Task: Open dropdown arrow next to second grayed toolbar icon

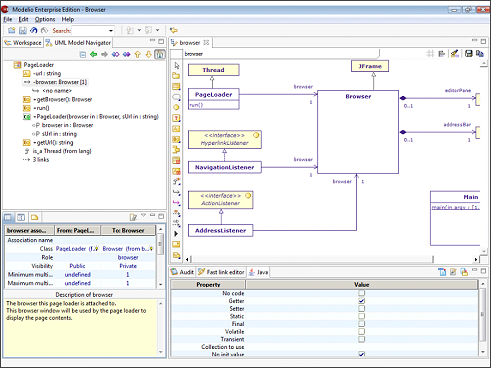Action: (x=157, y=30)
